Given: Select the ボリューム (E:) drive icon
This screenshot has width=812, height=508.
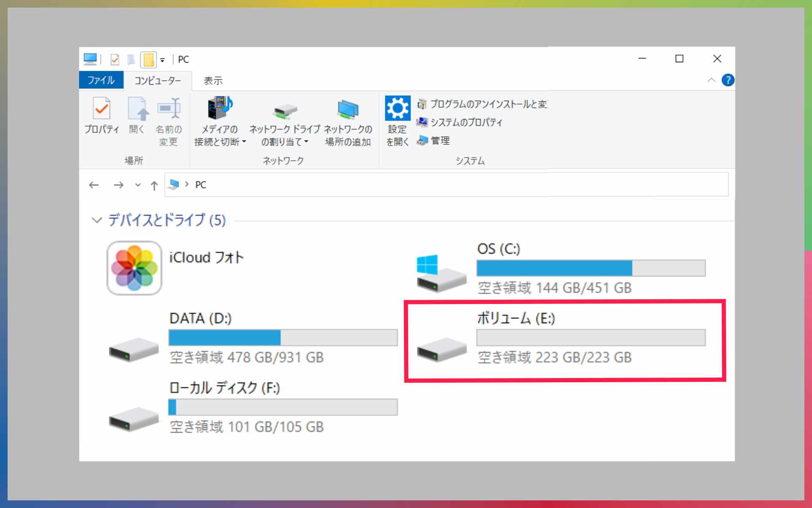Looking at the screenshot, I should tap(441, 349).
